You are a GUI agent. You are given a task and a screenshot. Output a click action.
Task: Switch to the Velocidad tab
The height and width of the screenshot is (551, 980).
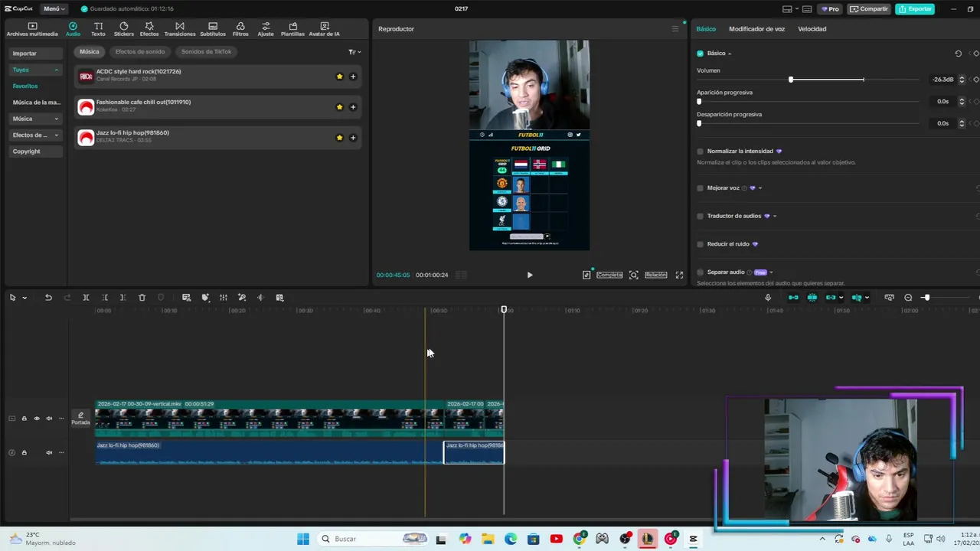[x=812, y=29]
